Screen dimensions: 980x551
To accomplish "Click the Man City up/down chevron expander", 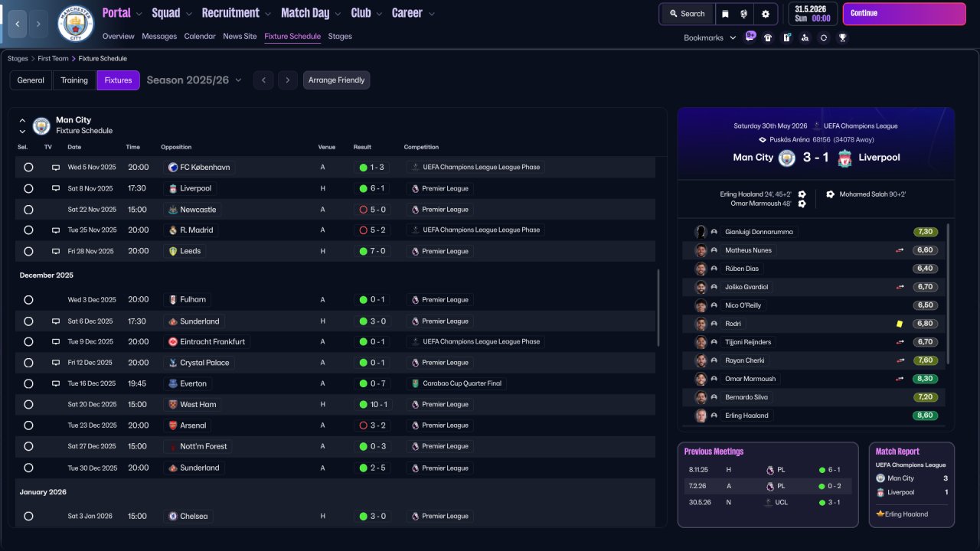I will tap(22, 126).
